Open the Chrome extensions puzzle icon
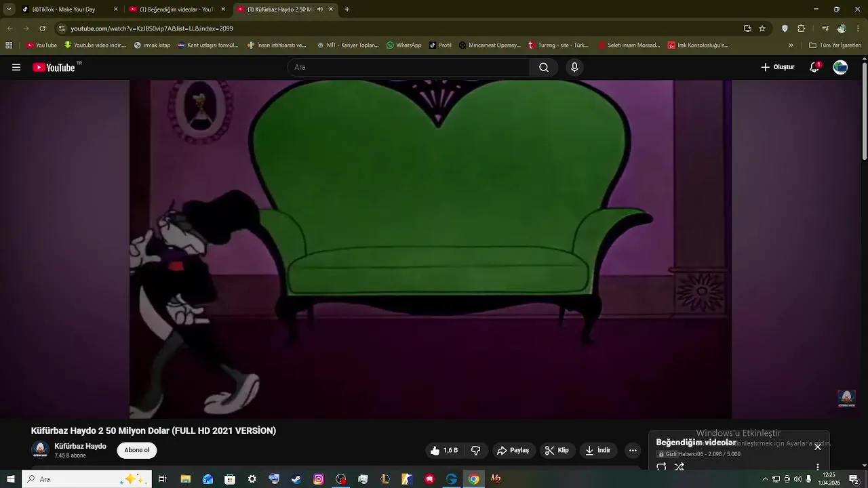 [x=801, y=28]
